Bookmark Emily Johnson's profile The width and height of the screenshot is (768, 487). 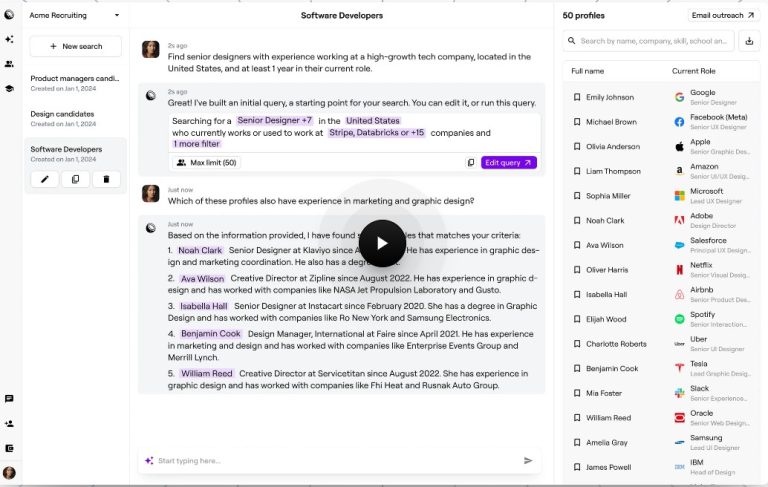(x=576, y=97)
